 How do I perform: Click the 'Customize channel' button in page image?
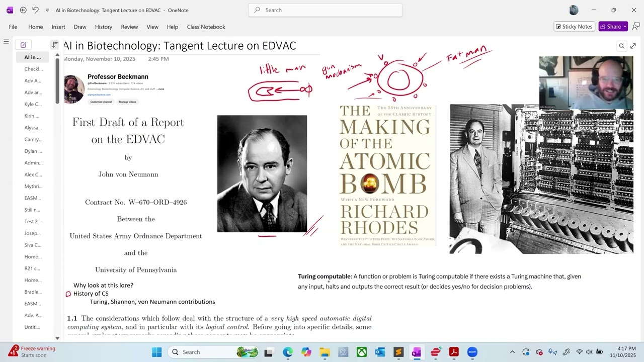(x=101, y=102)
